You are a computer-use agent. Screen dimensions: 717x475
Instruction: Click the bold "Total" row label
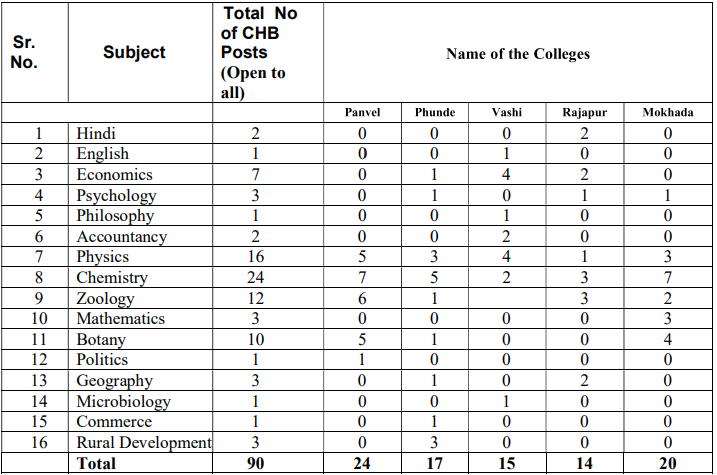(x=96, y=464)
